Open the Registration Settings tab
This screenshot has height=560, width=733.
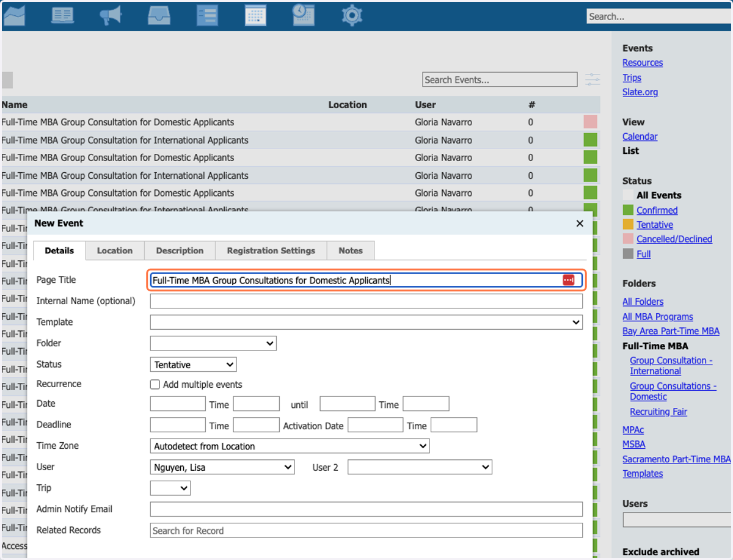pyautogui.click(x=271, y=250)
